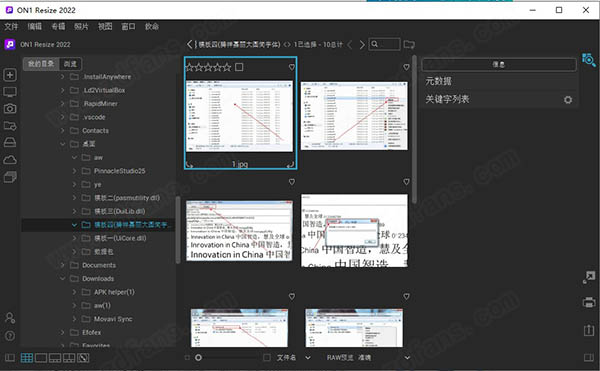Toggle the checkbox left of the filename label
Viewport: 600px width, 371px height.
[x=267, y=358]
